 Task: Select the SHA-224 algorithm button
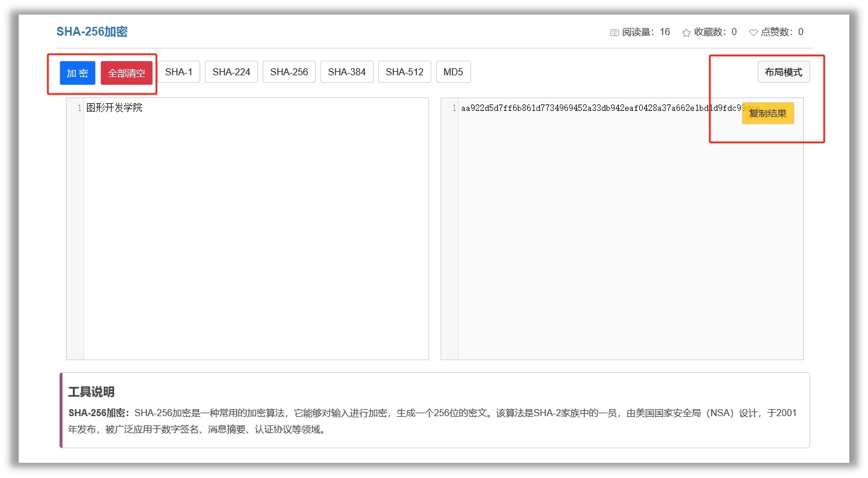click(231, 72)
